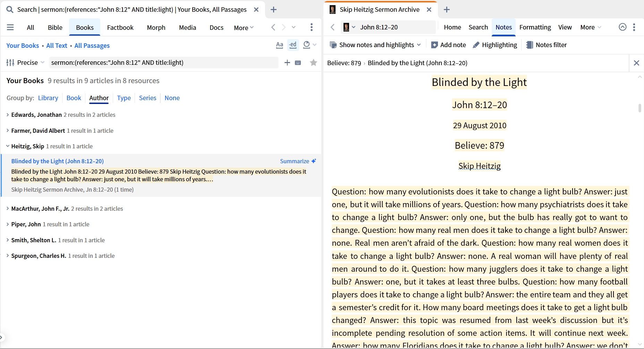Open the Highlighting tool
Image resolution: width=644 pixels, height=349 pixels.
point(495,45)
